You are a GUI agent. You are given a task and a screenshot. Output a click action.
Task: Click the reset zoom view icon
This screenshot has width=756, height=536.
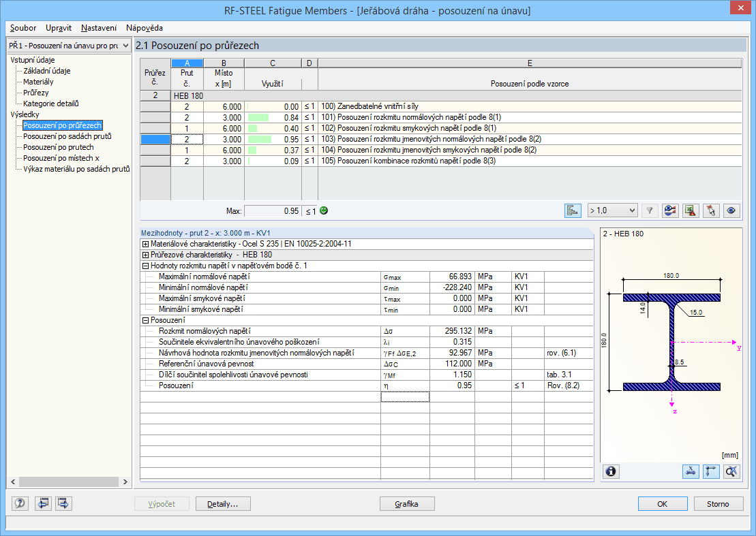click(732, 471)
